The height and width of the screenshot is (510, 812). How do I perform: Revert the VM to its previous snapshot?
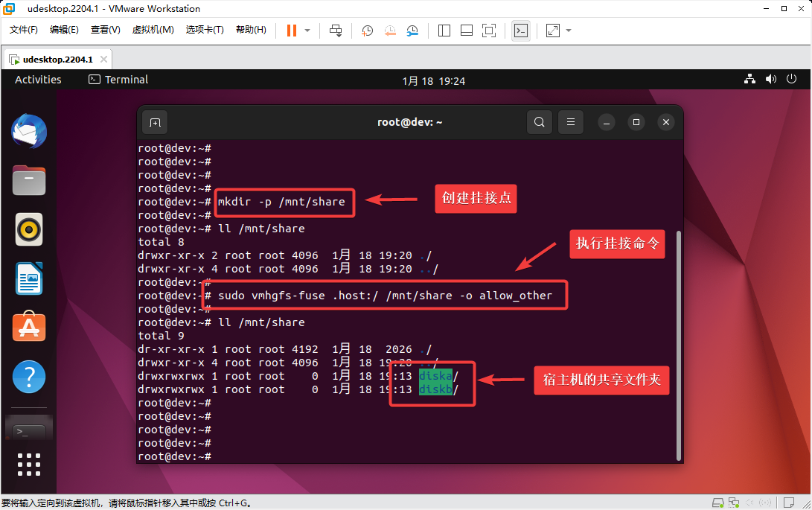tap(390, 31)
